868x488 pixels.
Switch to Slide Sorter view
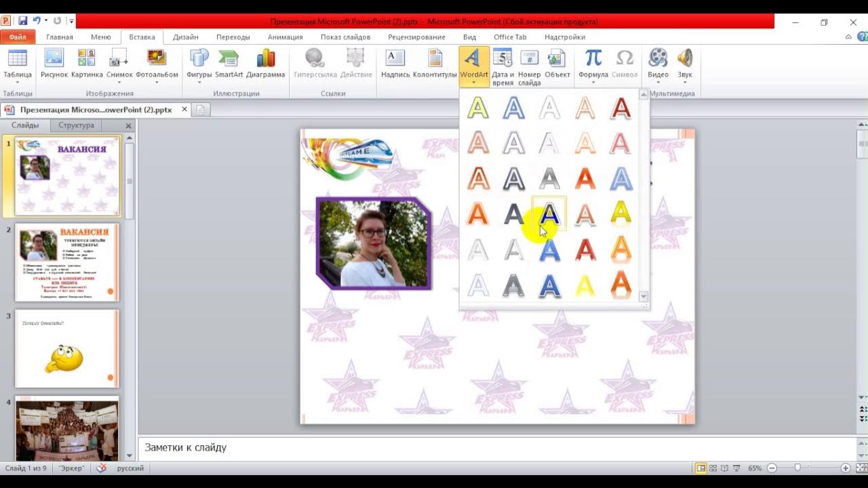tap(713, 468)
